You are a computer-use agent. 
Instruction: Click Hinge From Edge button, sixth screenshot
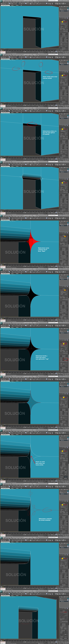(63, 309)
